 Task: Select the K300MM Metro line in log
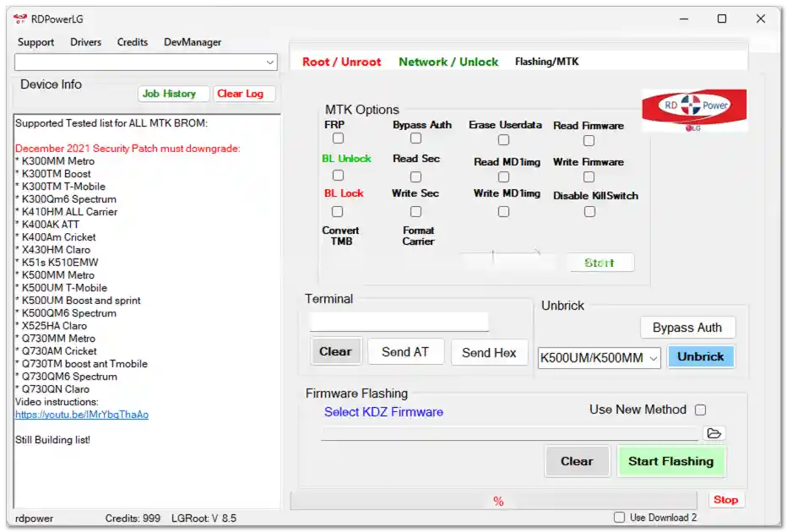[x=55, y=161]
